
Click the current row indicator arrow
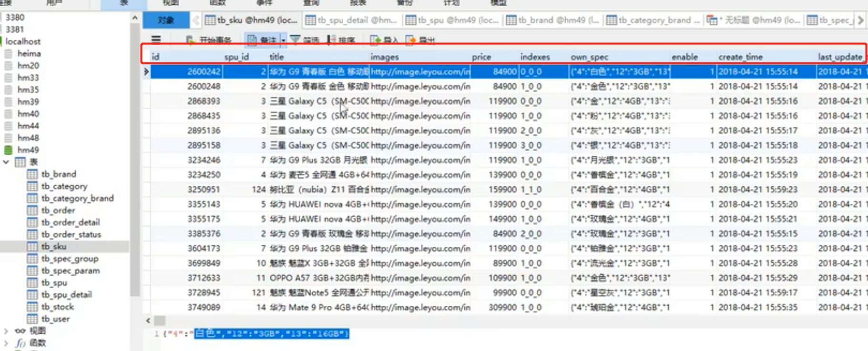pyautogui.click(x=146, y=72)
